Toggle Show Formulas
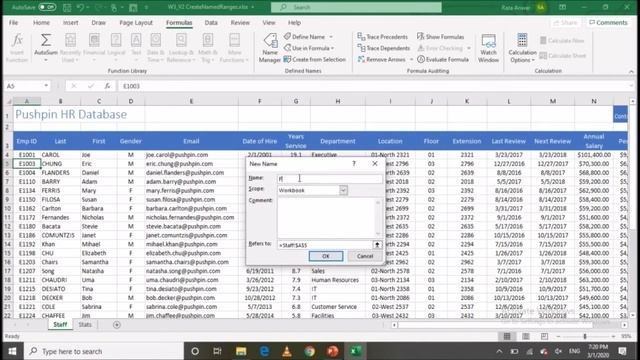640x360 pixels. click(x=440, y=37)
